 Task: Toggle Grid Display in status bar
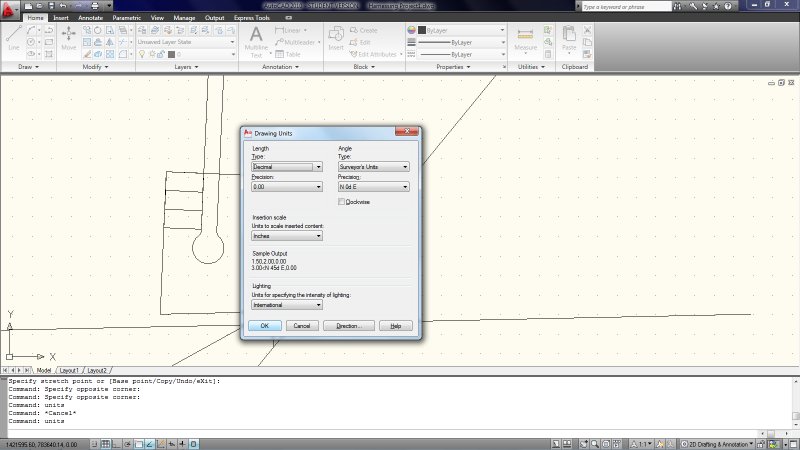click(x=106, y=444)
